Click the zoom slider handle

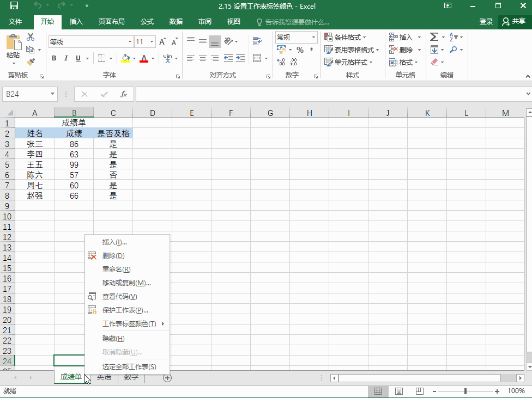tap(465, 391)
